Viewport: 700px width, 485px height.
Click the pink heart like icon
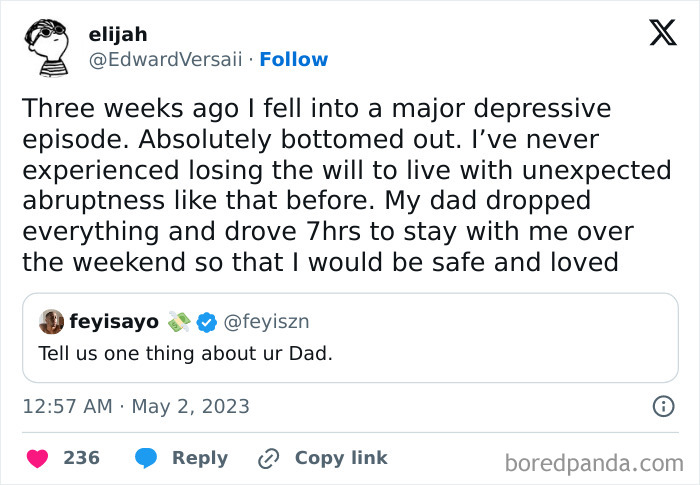point(37,458)
